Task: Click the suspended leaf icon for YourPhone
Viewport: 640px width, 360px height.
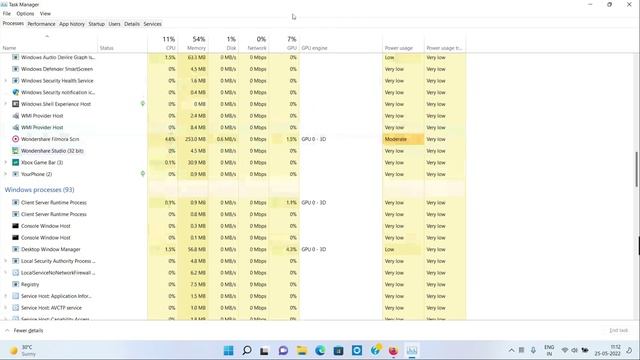Action: 142,174
